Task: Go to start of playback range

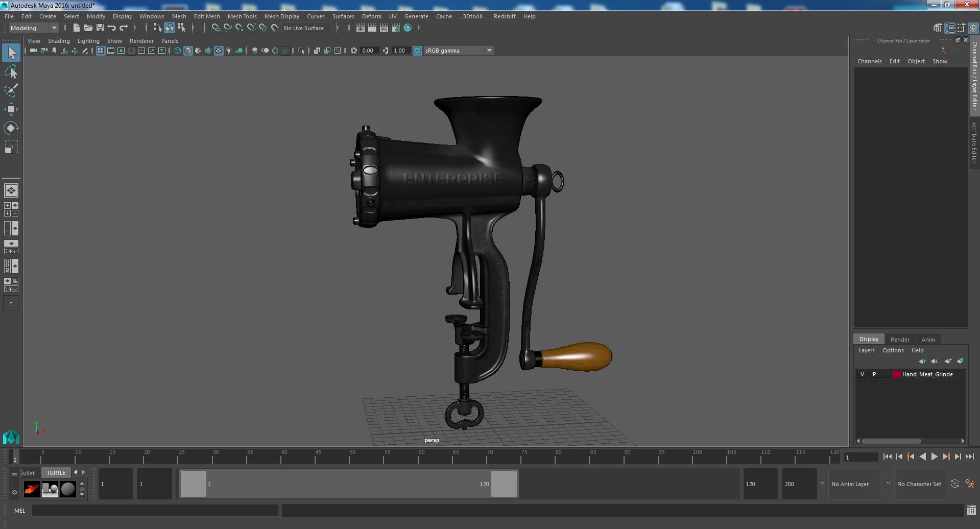Action: (x=887, y=457)
